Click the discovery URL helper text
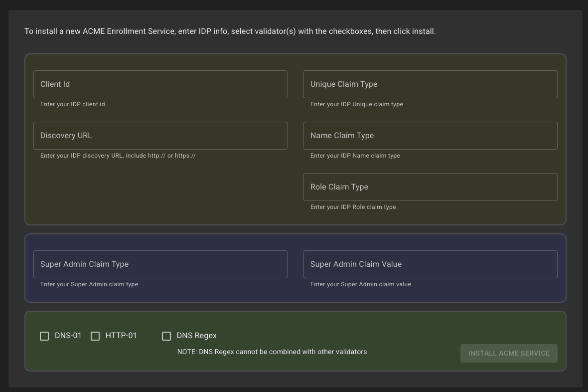The image size is (588, 392). coord(118,156)
